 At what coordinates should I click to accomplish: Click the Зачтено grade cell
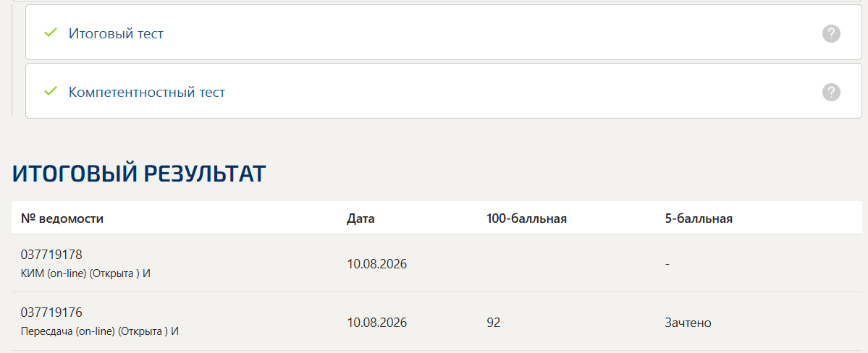point(688,323)
